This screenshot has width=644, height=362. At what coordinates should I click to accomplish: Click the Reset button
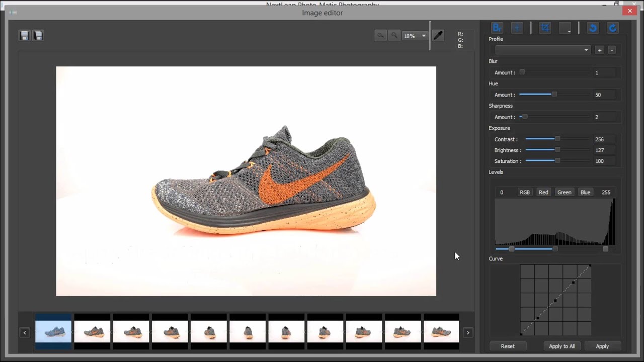(x=508, y=346)
